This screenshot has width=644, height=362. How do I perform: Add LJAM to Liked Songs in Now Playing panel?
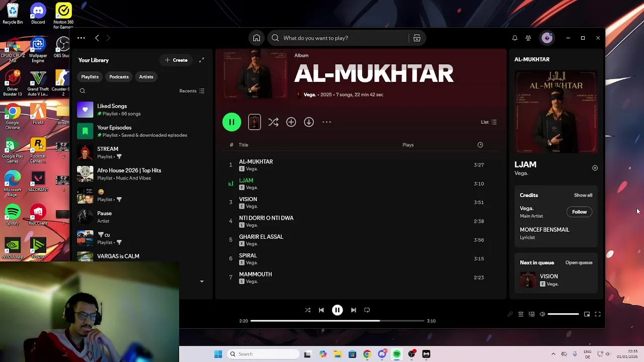click(595, 168)
